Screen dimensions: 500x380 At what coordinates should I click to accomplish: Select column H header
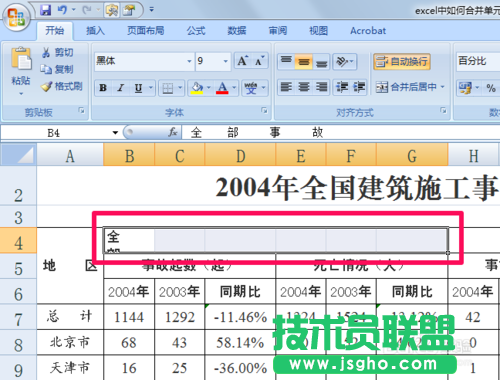[x=473, y=155]
